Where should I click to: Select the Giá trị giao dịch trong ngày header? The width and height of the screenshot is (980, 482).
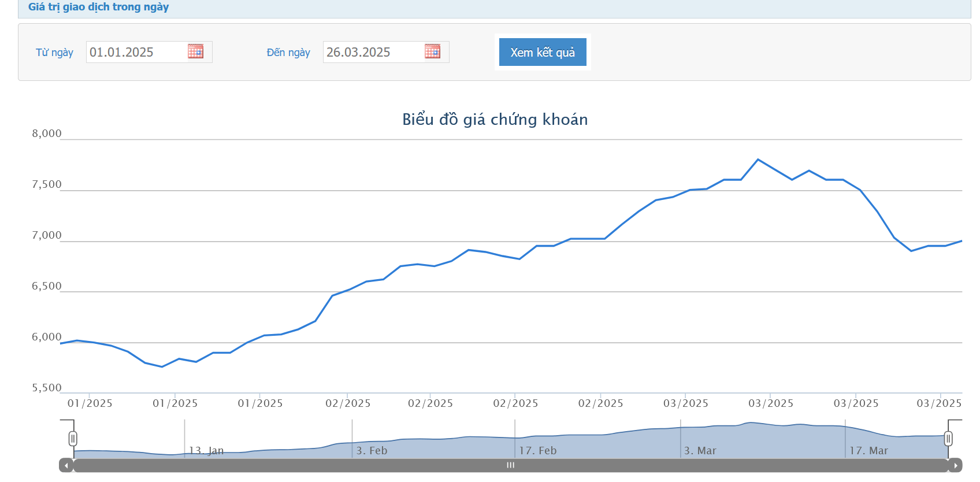98,7
